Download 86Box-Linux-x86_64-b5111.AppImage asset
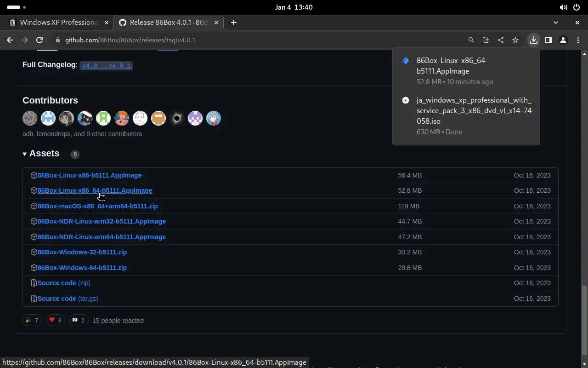Image resolution: width=588 pixels, height=368 pixels. (x=95, y=190)
